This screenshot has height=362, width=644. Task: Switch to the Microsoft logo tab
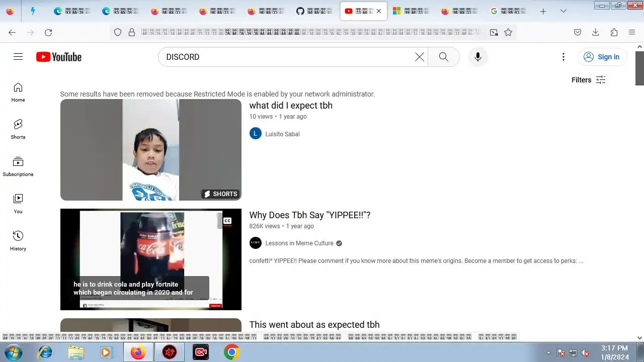[411, 11]
